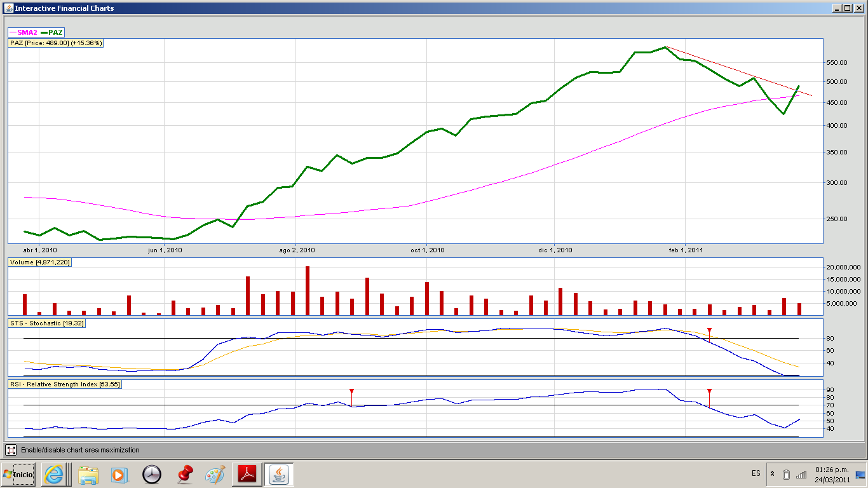This screenshot has width=868, height=488.
Task: Click the tallest volume bar near ago 2010
Action: point(308,290)
